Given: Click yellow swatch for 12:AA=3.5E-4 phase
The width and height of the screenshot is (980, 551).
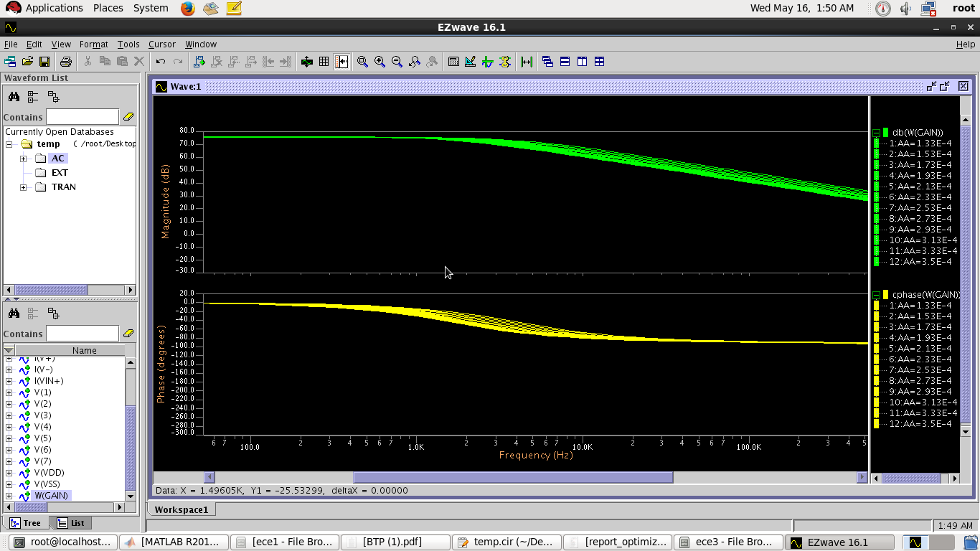Looking at the screenshot, I should coord(876,424).
